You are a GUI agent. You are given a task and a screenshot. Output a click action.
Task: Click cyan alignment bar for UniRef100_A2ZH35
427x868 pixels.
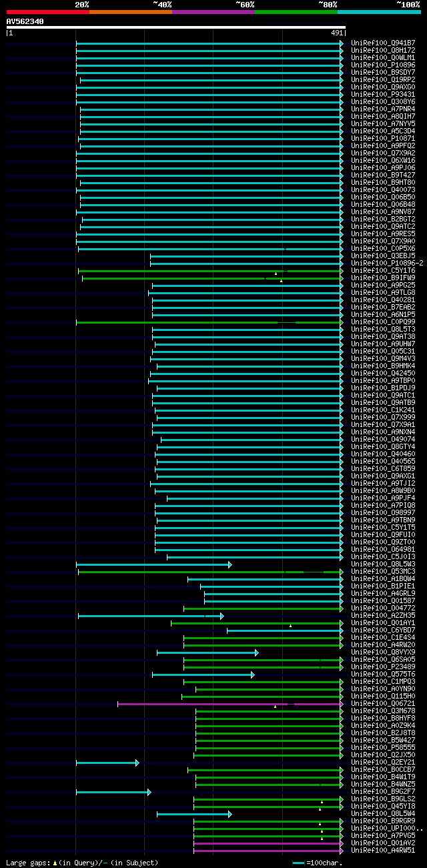(x=151, y=615)
